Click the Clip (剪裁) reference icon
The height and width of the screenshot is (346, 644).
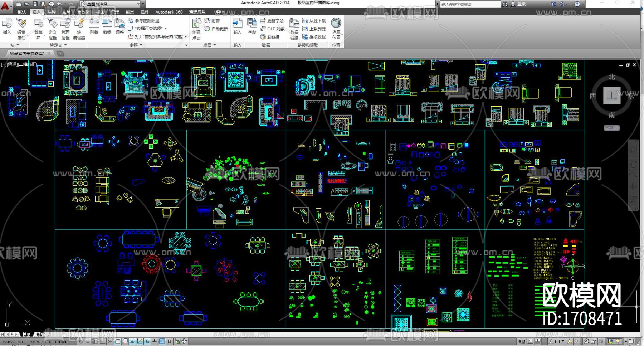107,26
